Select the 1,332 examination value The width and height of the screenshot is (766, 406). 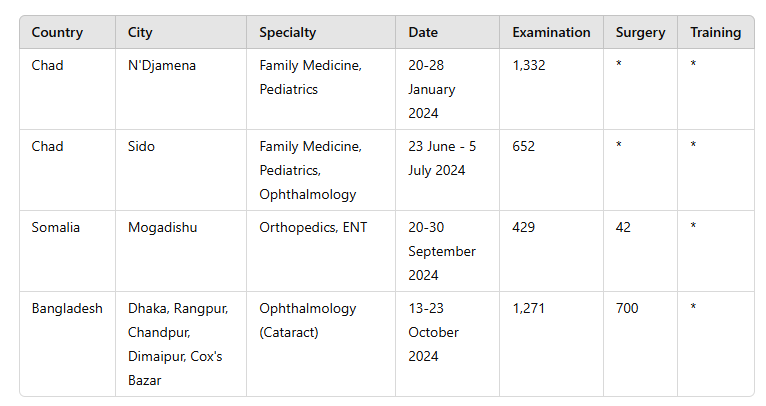(x=529, y=65)
